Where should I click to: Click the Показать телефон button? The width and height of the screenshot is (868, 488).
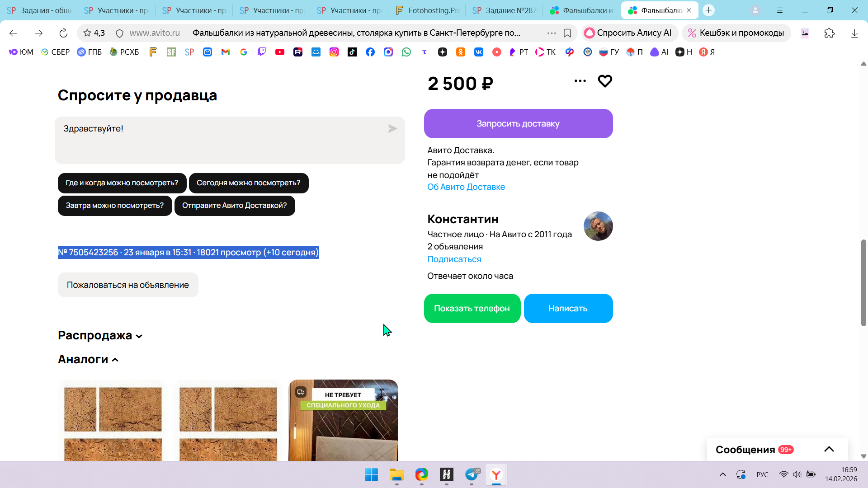point(472,309)
